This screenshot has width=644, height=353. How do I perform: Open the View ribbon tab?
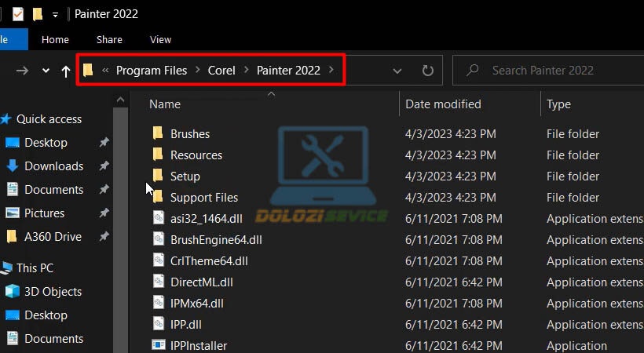coord(160,40)
